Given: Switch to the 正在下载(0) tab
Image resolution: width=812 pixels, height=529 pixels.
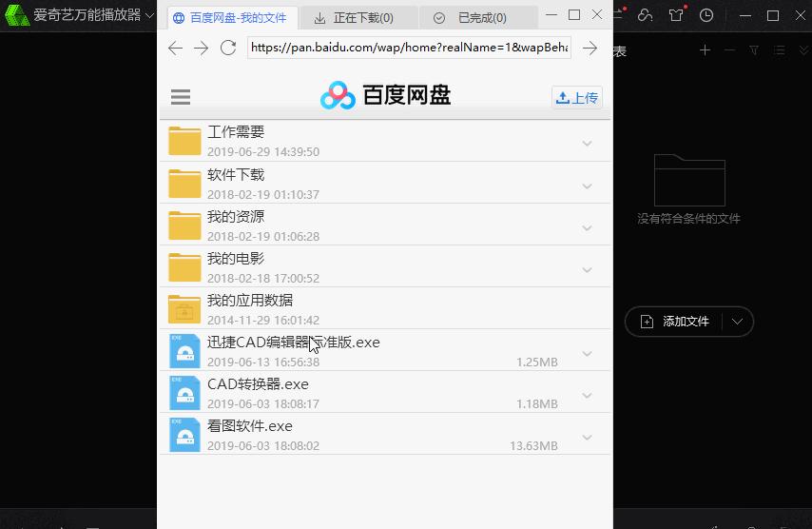Looking at the screenshot, I should 358,18.
